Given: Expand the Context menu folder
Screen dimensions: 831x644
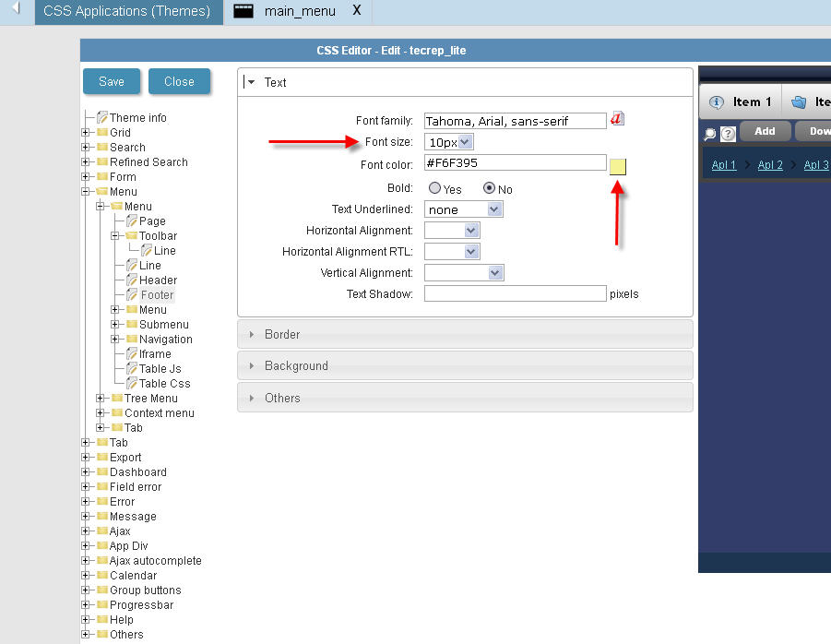Looking at the screenshot, I should [x=101, y=413].
